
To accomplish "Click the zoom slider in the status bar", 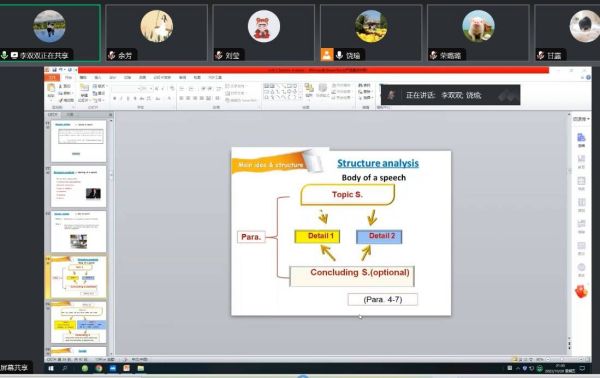I will point(562,360).
